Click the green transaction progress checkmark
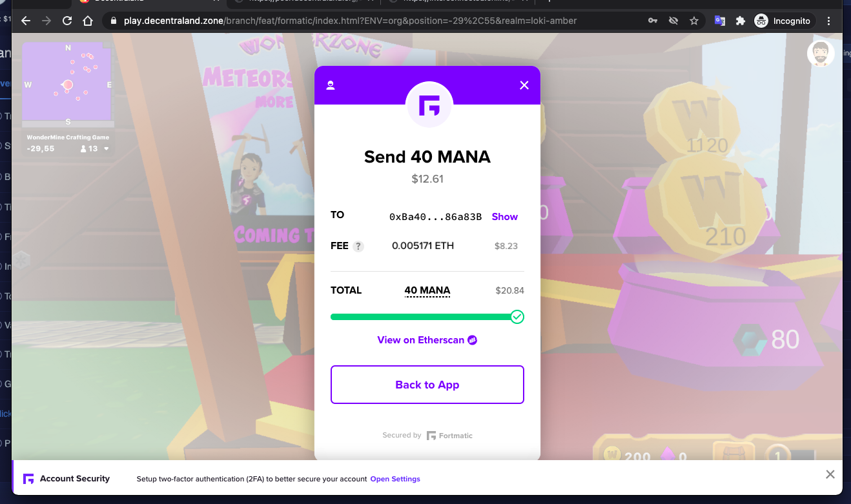The width and height of the screenshot is (851, 504). 517,317
